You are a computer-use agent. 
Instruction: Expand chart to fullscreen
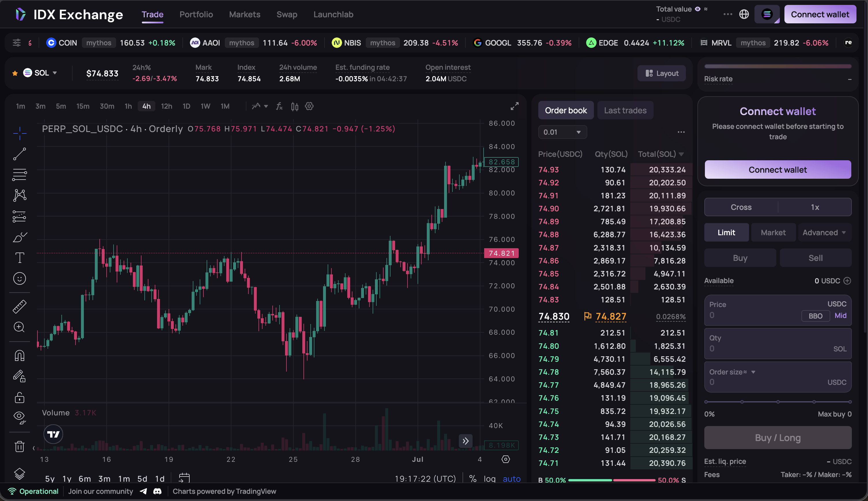click(514, 106)
